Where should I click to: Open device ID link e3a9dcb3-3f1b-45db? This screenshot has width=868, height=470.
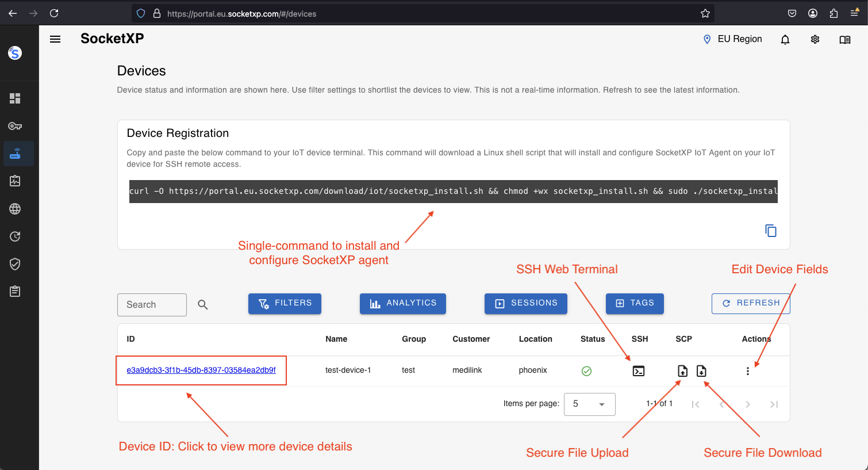(201, 370)
